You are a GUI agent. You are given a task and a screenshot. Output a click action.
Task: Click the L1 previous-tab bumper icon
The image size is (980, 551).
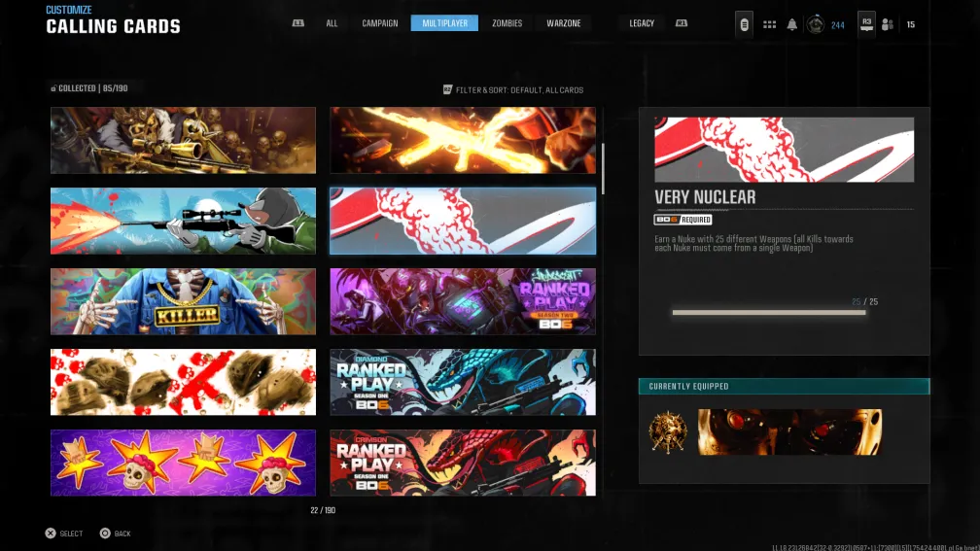pyautogui.click(x=298, y=23)
